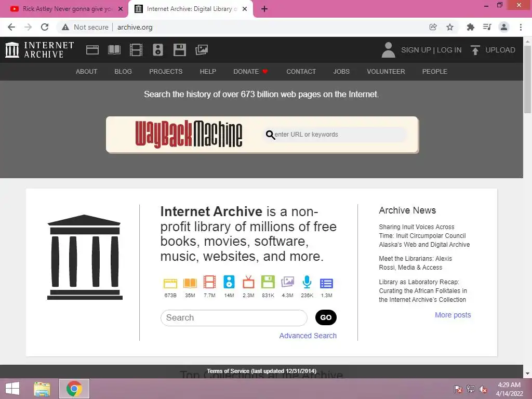Click the Internet Archive logo in header
The height and width of the screenshot is (399, 532).
(39, 50)
